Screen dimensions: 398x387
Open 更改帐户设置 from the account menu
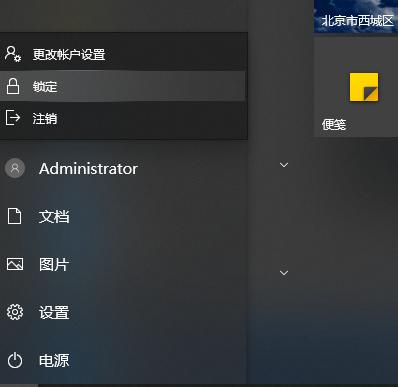[123, 54]
